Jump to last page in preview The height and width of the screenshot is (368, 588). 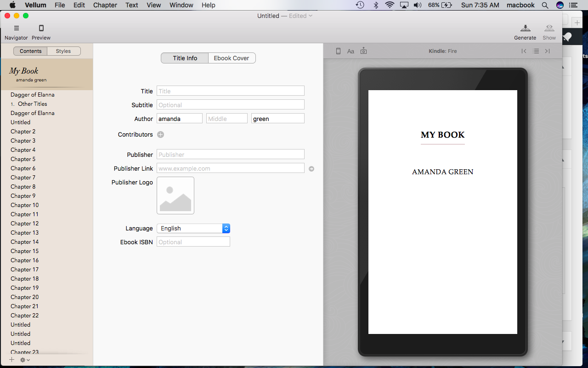547,51
